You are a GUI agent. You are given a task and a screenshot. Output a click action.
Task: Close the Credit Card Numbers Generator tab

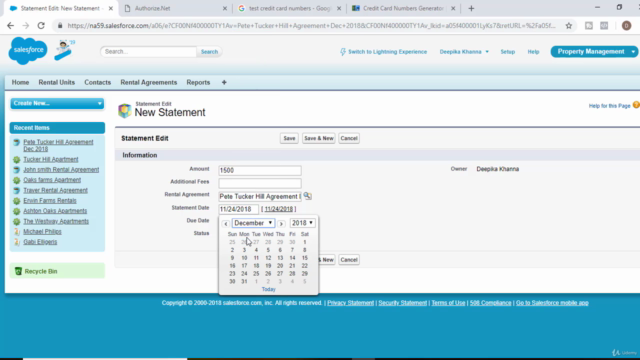coord(453,8)
